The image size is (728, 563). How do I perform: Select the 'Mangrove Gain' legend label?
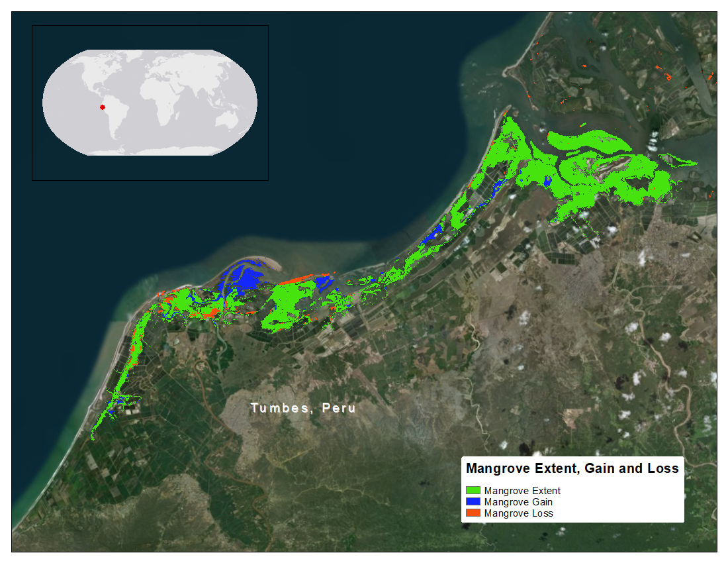(518, 502)
